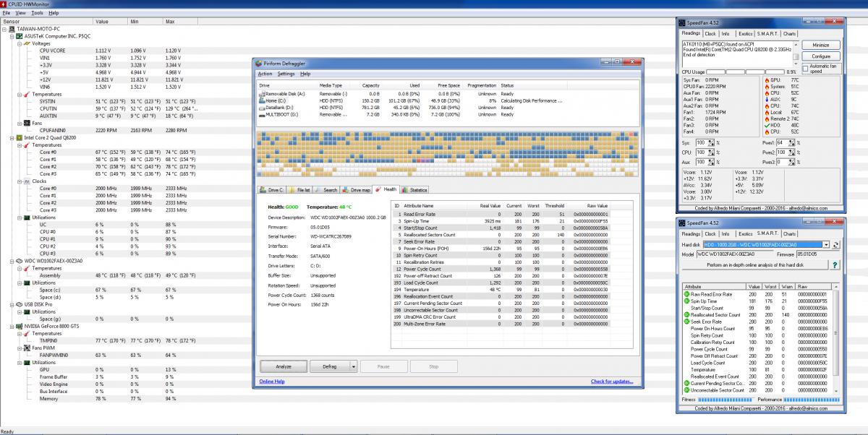This screenshot has height=435, width=868.
Task: Click the HD0 green checkmark icon in SpeedFan
Action: click(767, 125)
